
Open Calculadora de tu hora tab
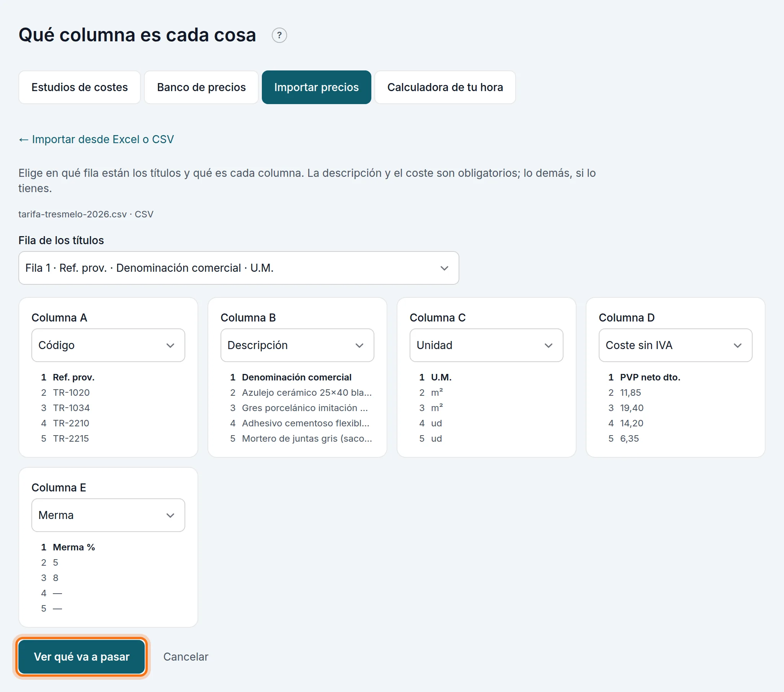(x=445, y=87)
